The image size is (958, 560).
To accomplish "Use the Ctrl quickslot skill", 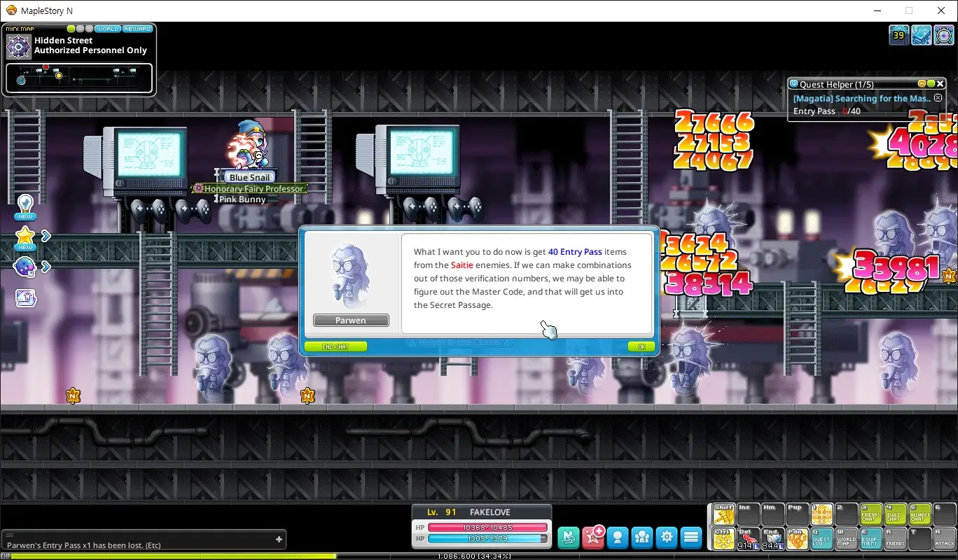I will pyautogui.click(x=723, y=538).
